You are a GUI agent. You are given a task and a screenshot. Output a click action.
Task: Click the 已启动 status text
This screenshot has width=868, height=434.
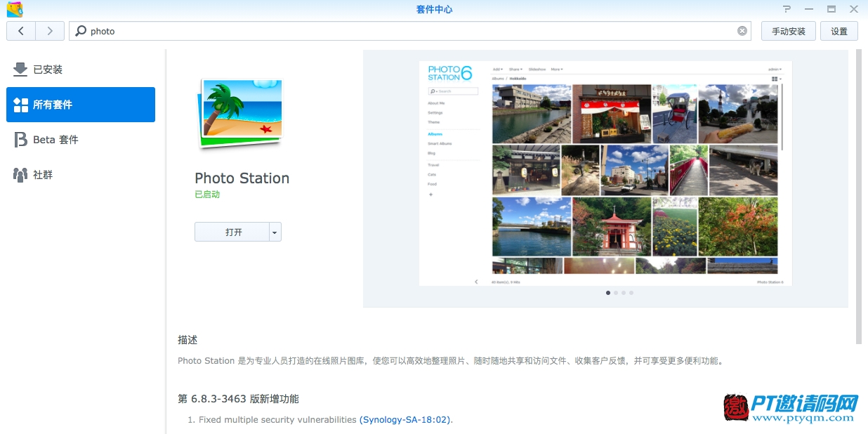(x=207, y=195)
